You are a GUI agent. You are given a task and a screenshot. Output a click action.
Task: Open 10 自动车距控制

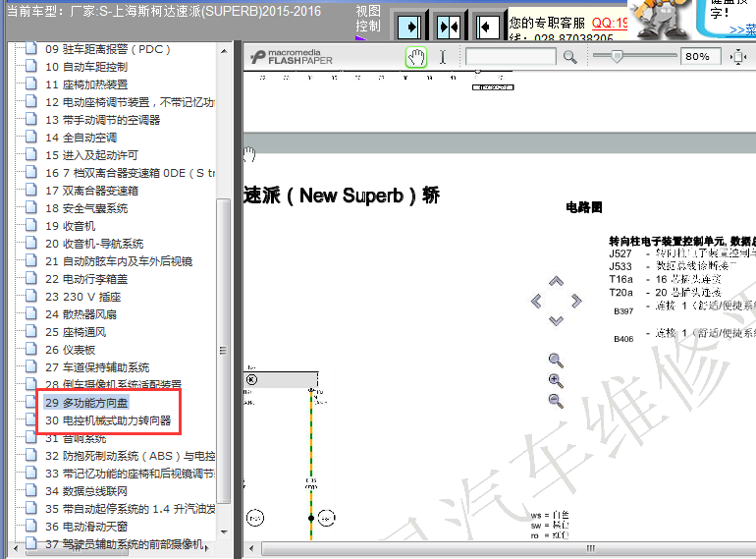(x=86, y=67)
